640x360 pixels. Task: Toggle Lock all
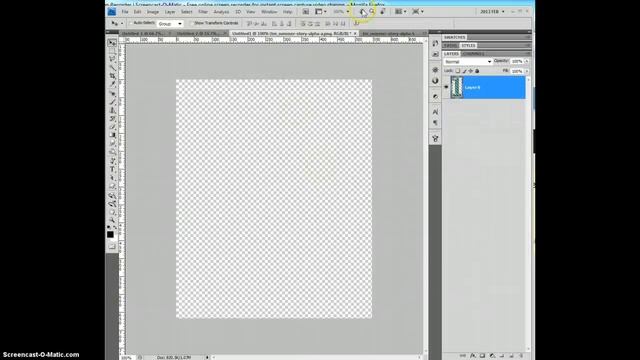coord(477,71)
